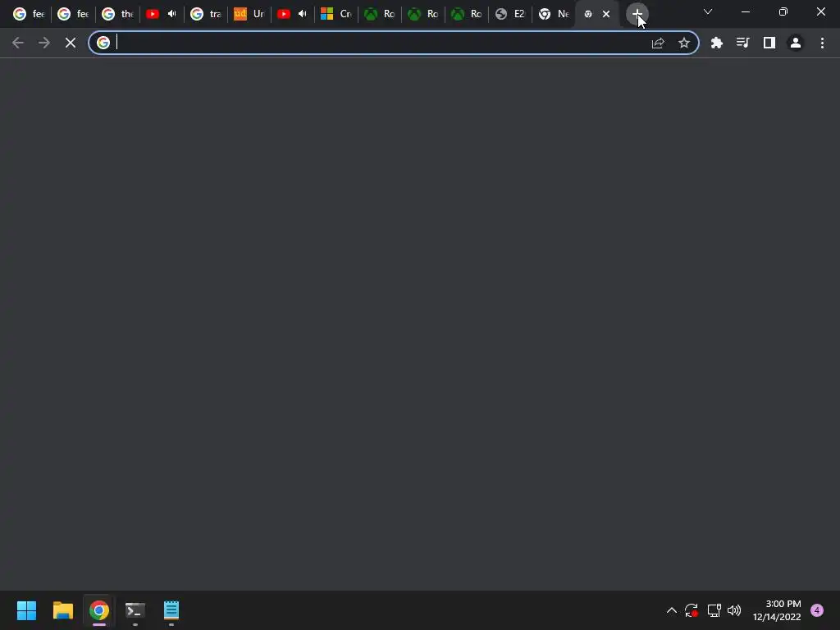
Task: Open the Extensions puzzle menu
Action: coord(716,43)
